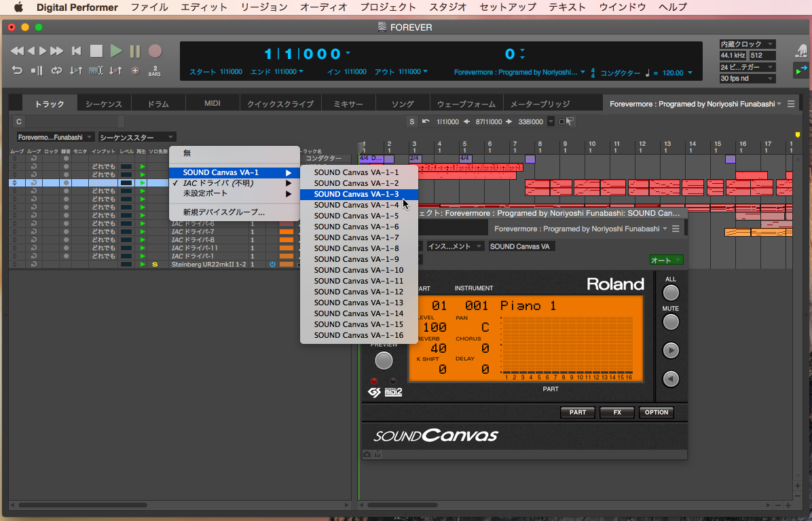Toggle the punch record red dot arrows icon
Viewport: 812px width, 521px height.
coord(115,71)
